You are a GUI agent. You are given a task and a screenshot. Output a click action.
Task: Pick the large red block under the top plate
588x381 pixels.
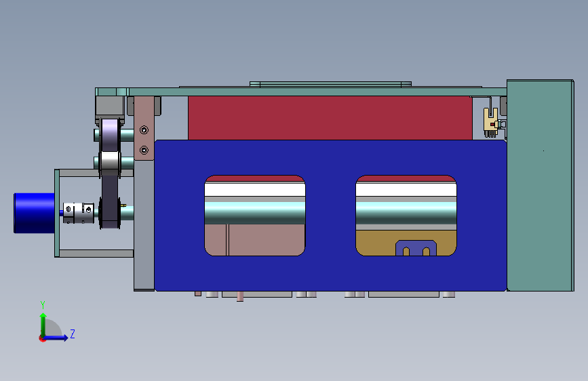[x=330, y=118]
